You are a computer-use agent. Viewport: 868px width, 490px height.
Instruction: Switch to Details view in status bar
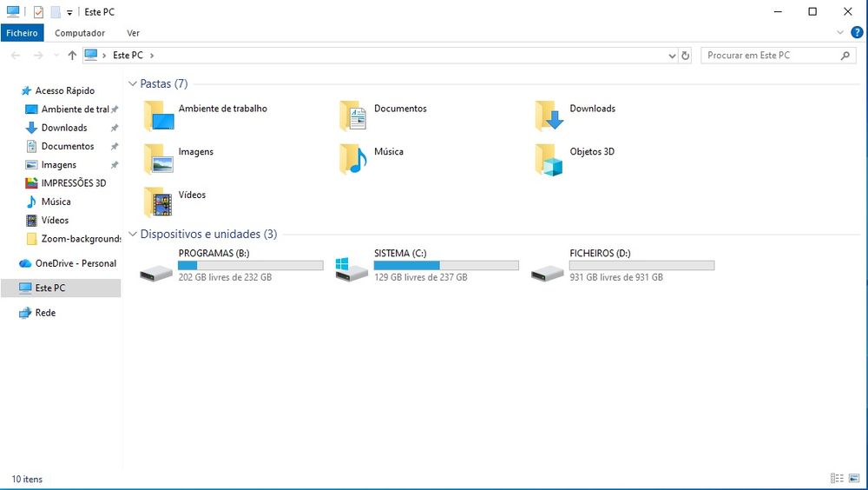tap(837, 479)
